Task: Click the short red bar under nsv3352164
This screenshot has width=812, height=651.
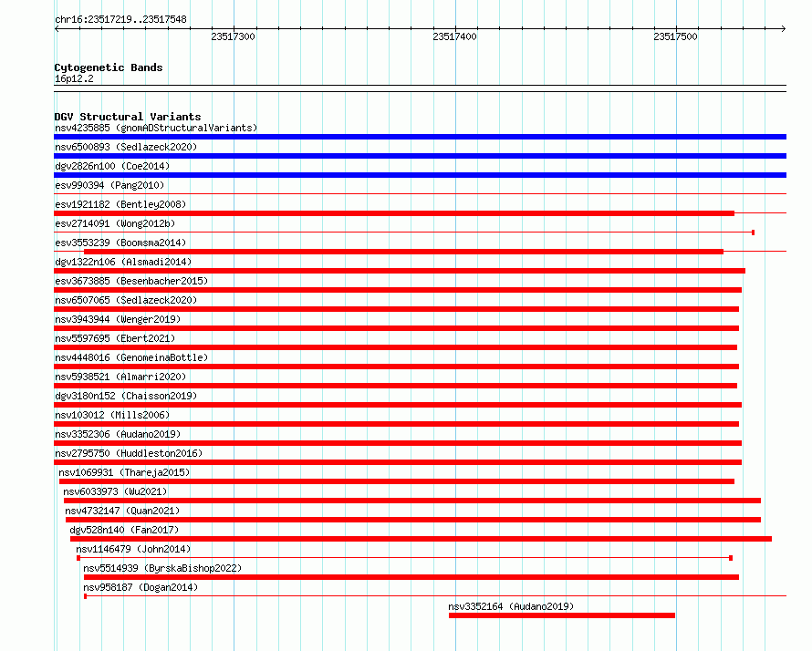Action: (562, 615)
